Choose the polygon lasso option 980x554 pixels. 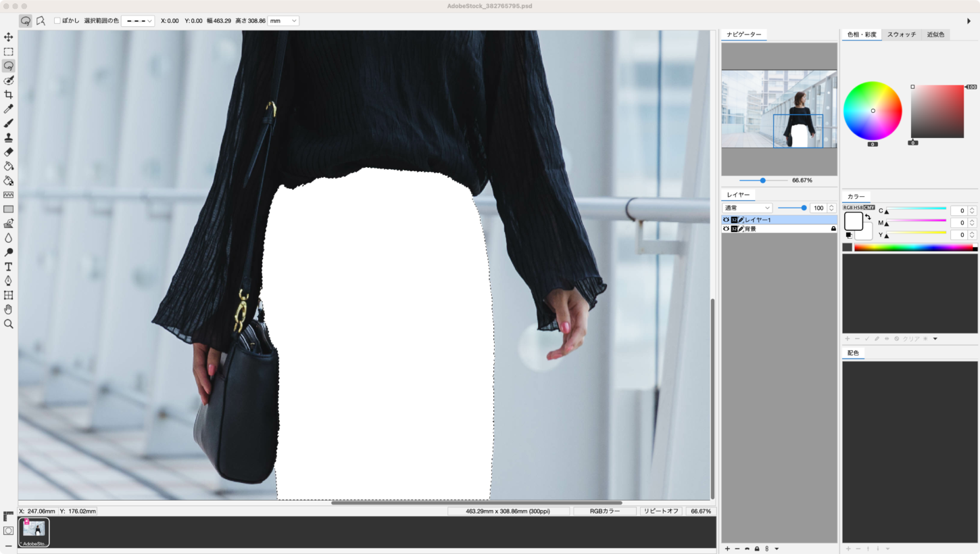[41, 21]
